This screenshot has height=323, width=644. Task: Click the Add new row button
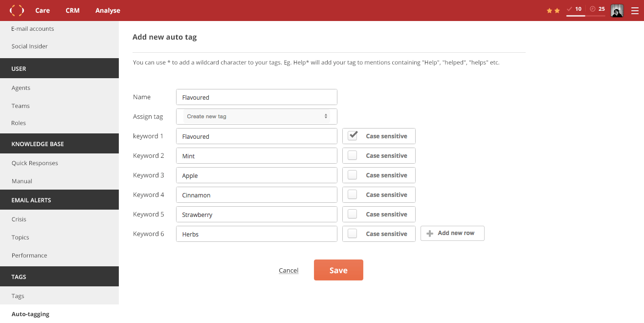[x=452, y=234]
